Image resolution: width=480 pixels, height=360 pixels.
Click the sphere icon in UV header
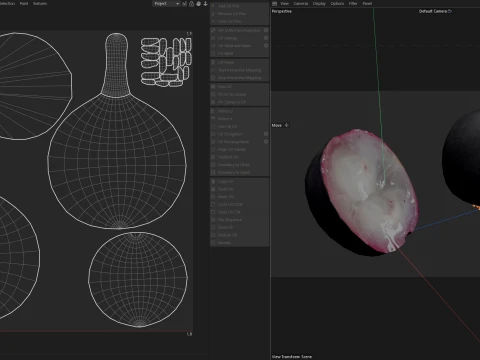point(198,4)
